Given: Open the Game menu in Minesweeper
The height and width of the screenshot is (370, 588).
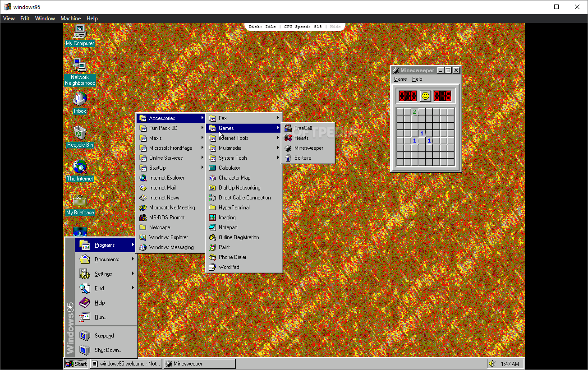Looking at the screenshot, I should coord(400,79).
